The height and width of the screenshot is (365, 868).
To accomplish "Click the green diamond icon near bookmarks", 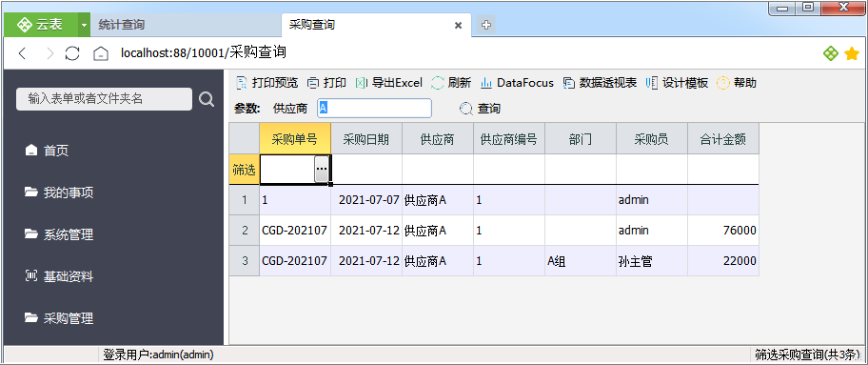I will 830,53.
